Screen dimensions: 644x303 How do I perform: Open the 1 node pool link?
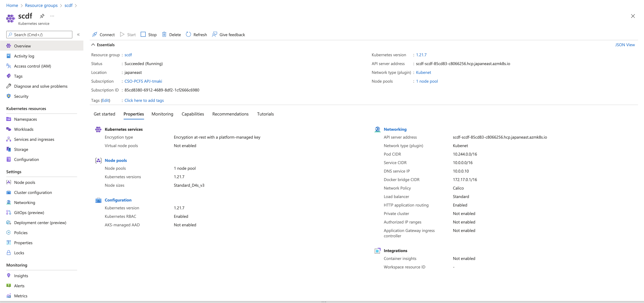coord(427,81)
